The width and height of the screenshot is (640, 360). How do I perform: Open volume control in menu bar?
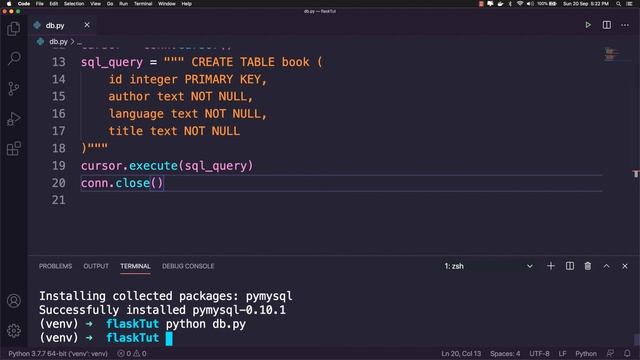[x=530, y=4]
